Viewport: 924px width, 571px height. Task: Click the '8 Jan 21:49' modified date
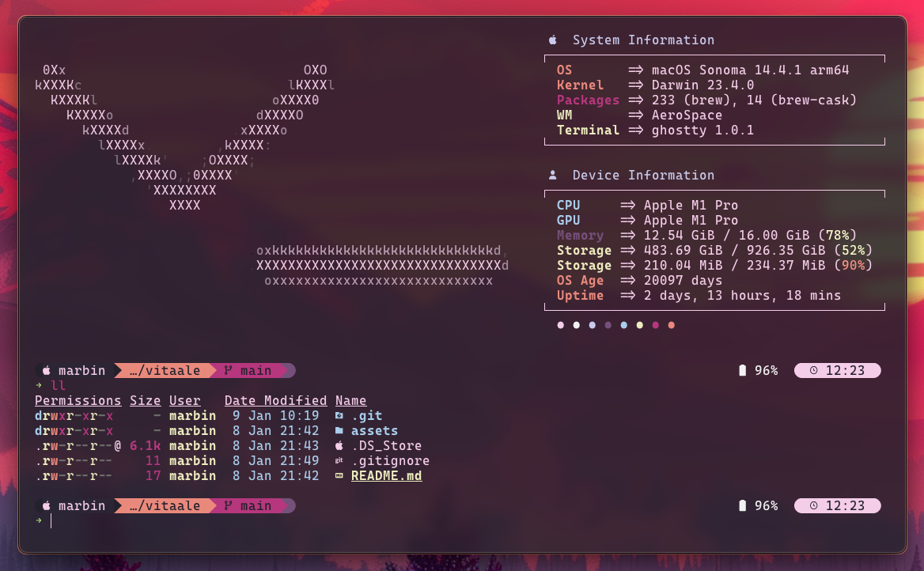(276, 461)
